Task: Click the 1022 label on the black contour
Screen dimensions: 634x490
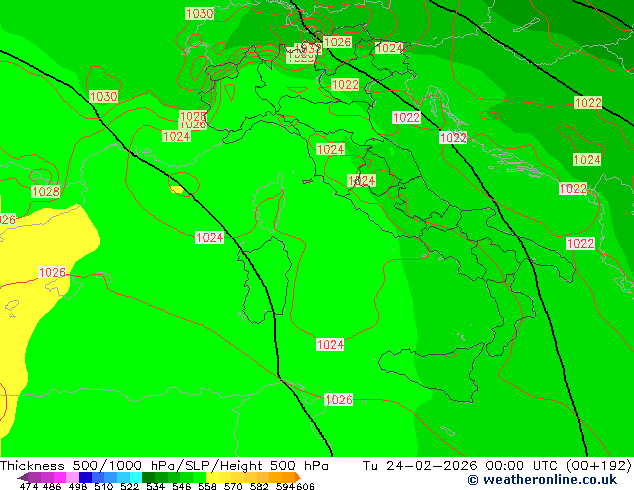Action: (x=453, y=138)
